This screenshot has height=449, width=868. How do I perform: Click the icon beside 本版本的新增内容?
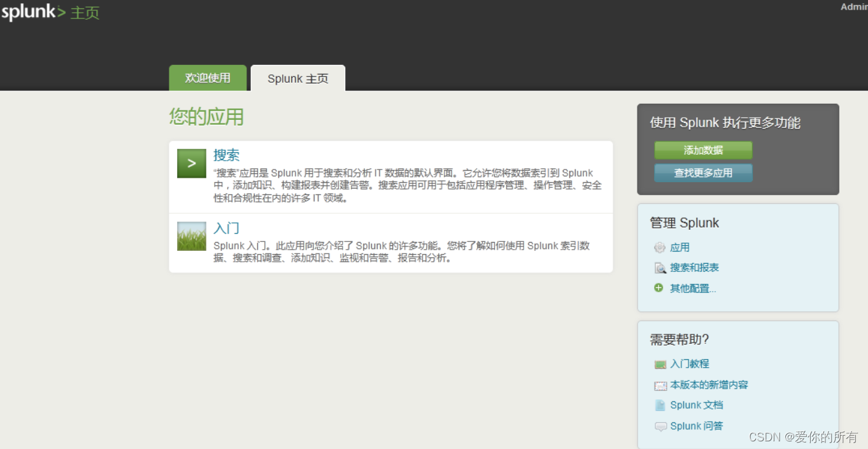coord(660,385)
